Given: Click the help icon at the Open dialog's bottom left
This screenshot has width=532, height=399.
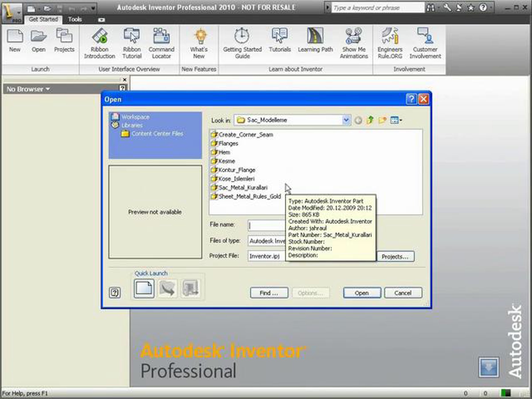Looking at the screenshot, I should [114, 292].
